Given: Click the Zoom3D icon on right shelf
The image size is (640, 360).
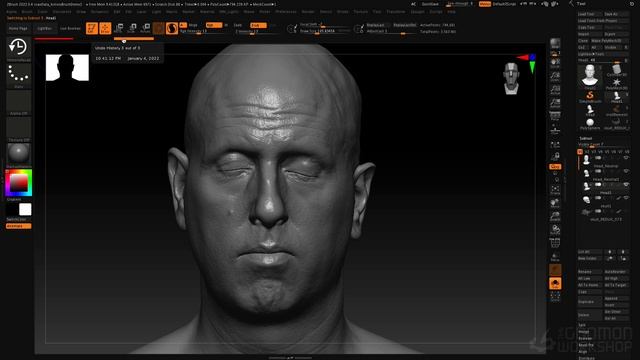Looking at the screenshot, I should (555, 217).
